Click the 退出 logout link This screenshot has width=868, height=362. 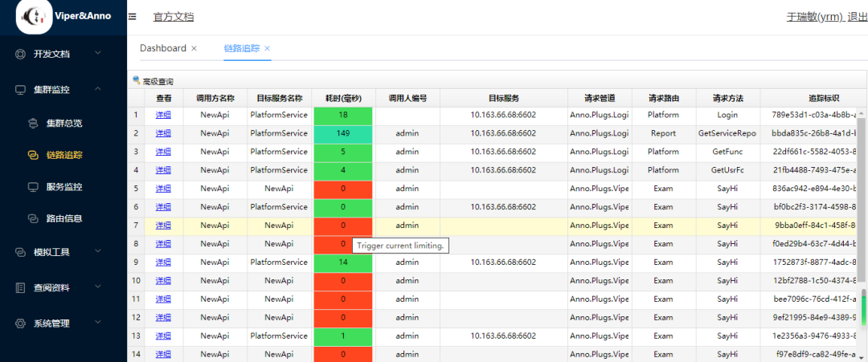(x=858, y=17)
